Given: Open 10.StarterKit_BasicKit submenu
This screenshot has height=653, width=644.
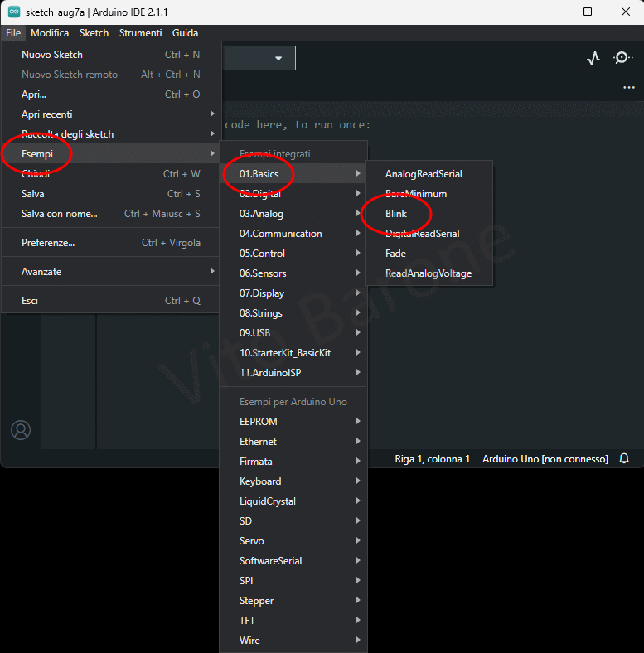Looking at the screenshot, I should [x=293, y=353].
